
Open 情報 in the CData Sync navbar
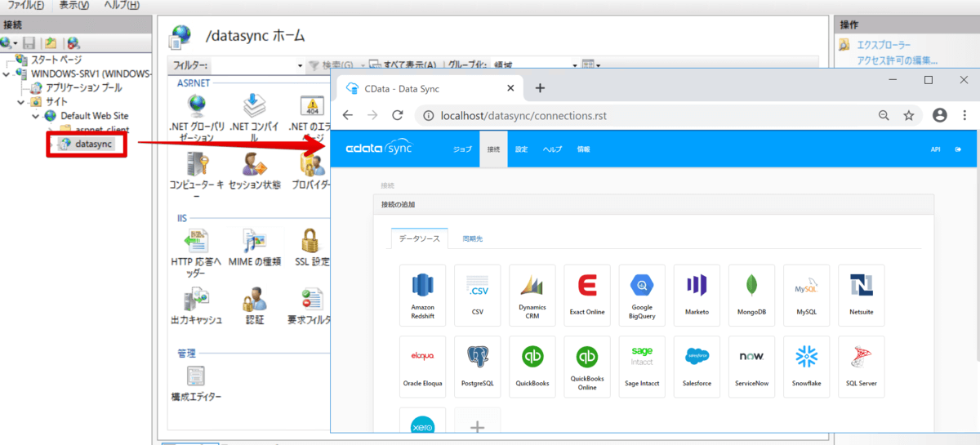pos(583,149)
